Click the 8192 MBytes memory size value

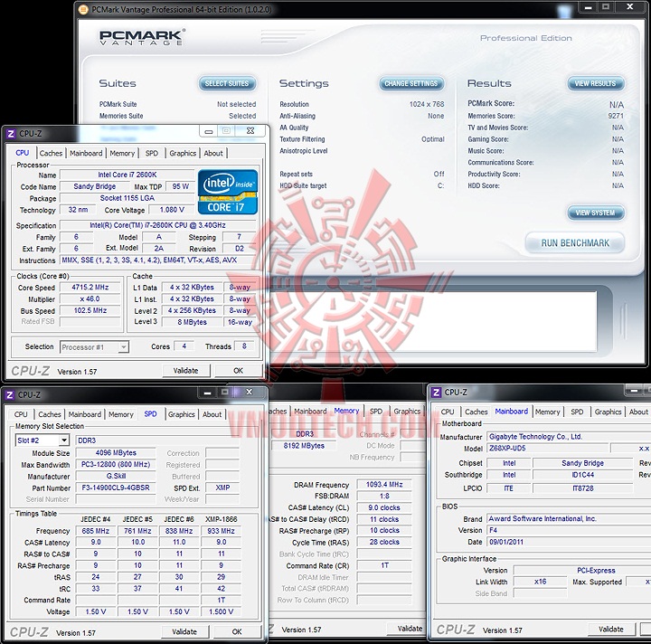pyautogui.click(x=304, y=446)
